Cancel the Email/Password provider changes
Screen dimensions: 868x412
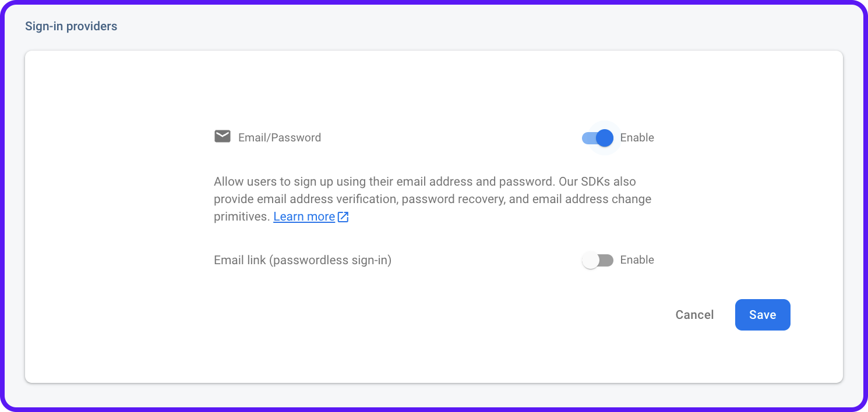[x=694, y=314]
